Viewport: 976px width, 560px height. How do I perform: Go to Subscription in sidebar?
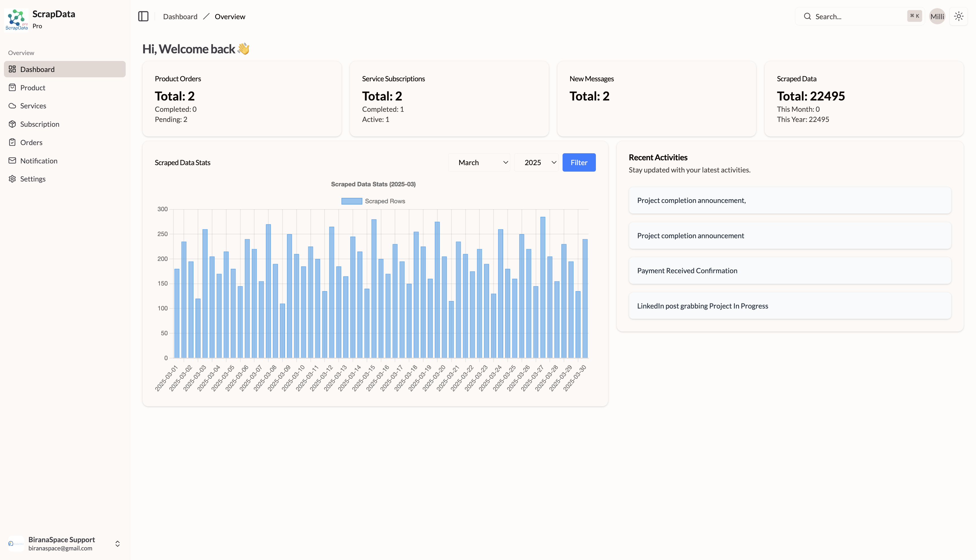40,124
